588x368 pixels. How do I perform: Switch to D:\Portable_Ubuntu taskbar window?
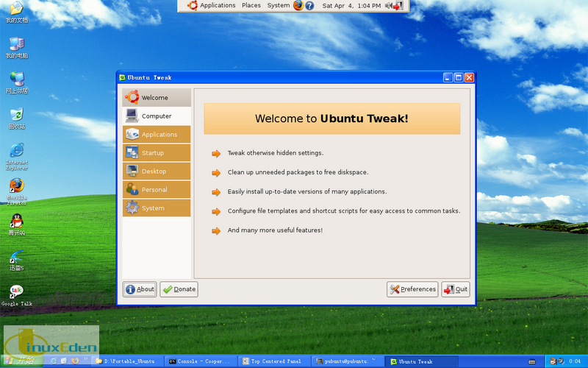tap(128, 361)
